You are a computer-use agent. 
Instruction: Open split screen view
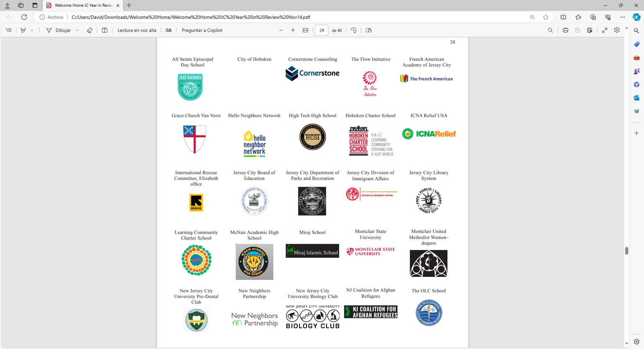[563, 17]
